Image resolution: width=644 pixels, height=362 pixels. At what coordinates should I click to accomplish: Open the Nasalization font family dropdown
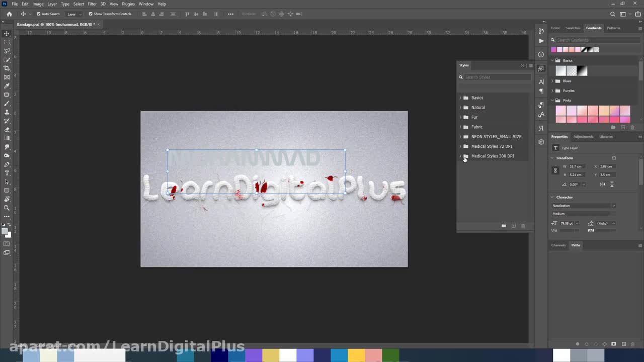[584, 206]
